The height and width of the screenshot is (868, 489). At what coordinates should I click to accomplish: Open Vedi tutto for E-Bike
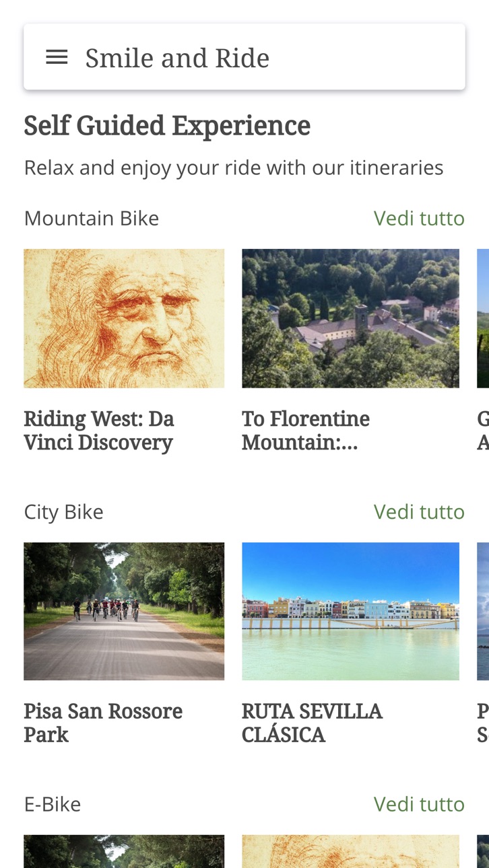(x=419, y=804)
